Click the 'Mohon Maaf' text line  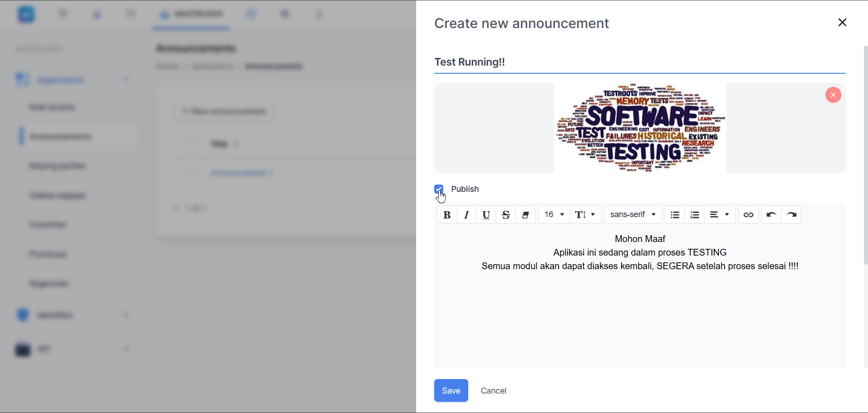pos(640,239)
